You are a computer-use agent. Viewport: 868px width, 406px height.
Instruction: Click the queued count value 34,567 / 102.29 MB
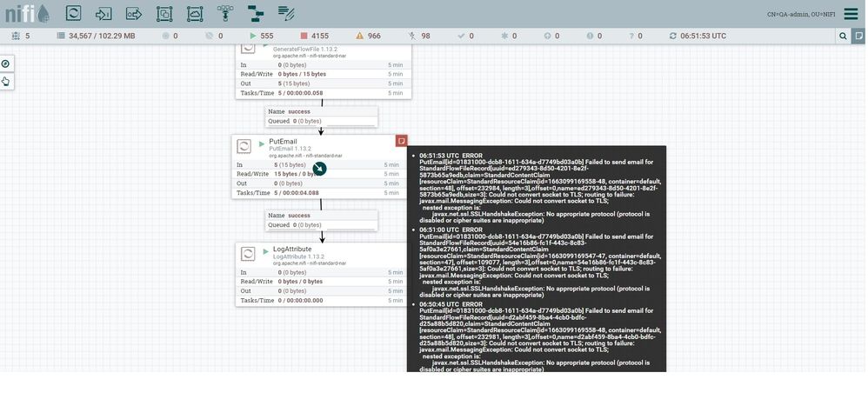pos(102,36)
